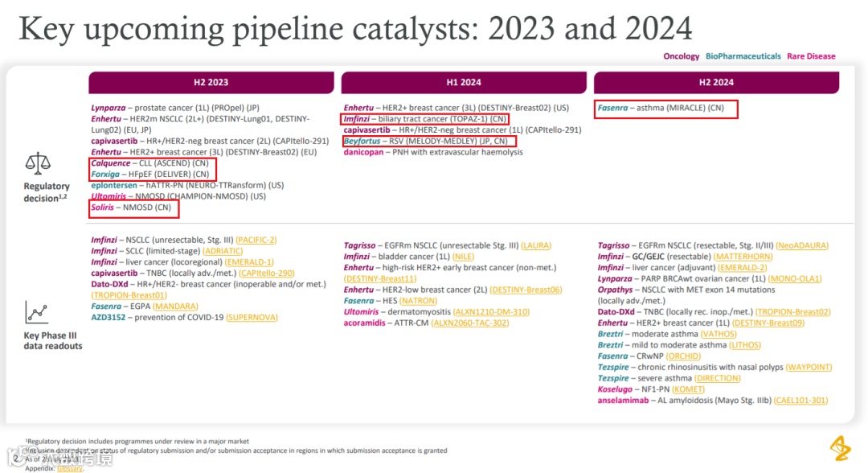Screen dimensions: 868x473
Task: Click the anselamimab AL amyloidosis text
Action: (x=684, y=401)
